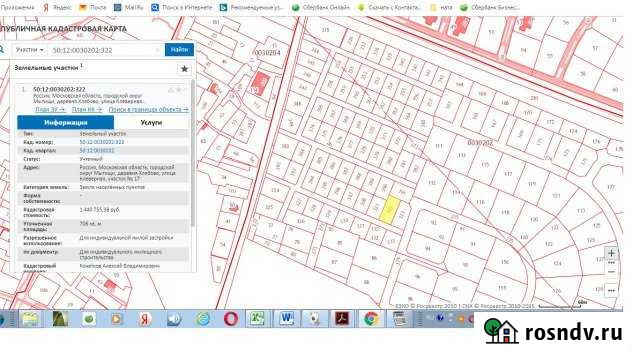Click the Категория земель row value
This screenshot has height=360, width=640.
(112, 187)
